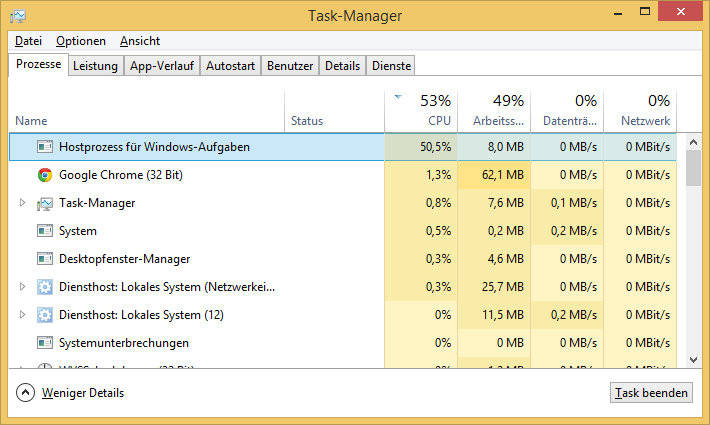Screen dimensions: 710x425
Task: Switch to the Details tab
Action: (342, 66)
